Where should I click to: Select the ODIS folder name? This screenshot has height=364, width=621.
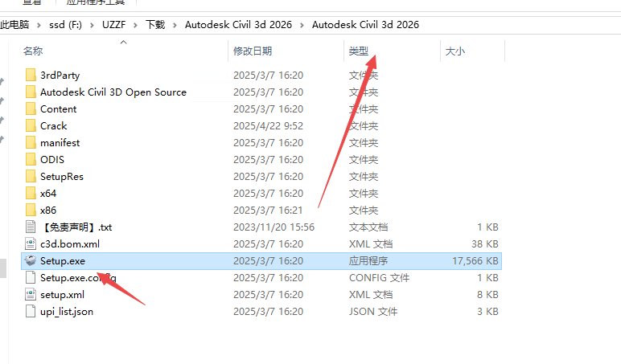[x=51, y=159]
